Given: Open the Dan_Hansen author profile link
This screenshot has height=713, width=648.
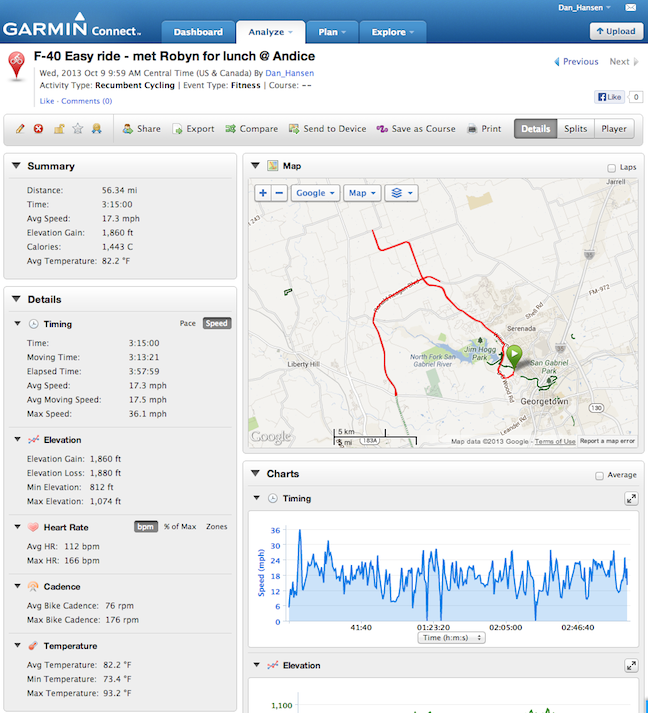Looking at the screenshot, I should point(290,73).
